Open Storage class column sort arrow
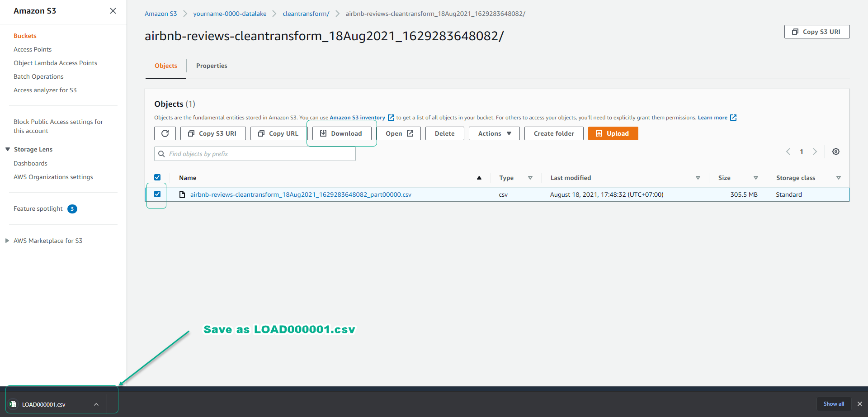 (839, 178)
